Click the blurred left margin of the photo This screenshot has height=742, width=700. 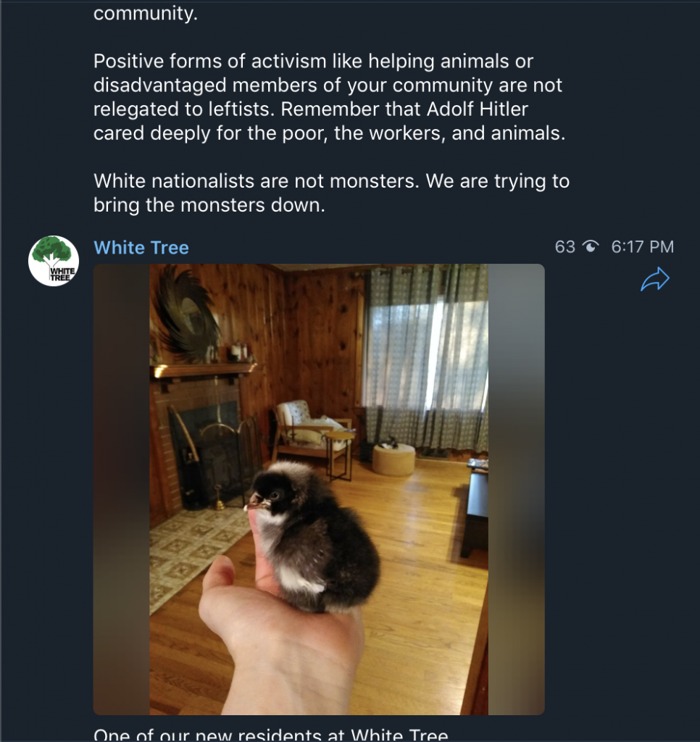(x=121, y=489)
